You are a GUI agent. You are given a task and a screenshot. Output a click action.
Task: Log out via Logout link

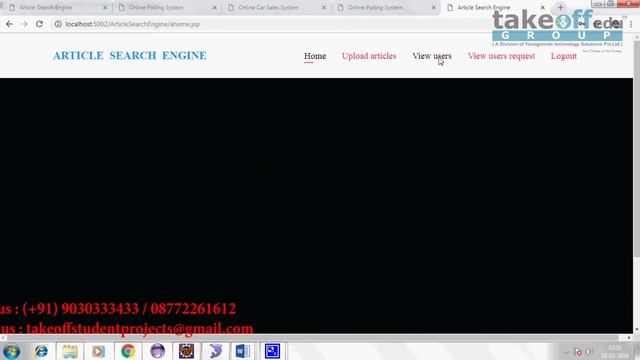point(564,56)
